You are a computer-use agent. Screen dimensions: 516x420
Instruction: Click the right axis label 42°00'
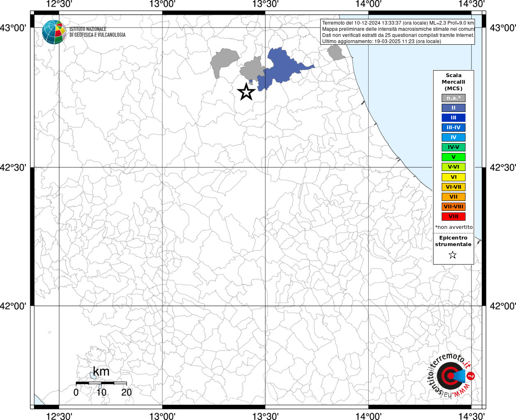coord(502,306)
